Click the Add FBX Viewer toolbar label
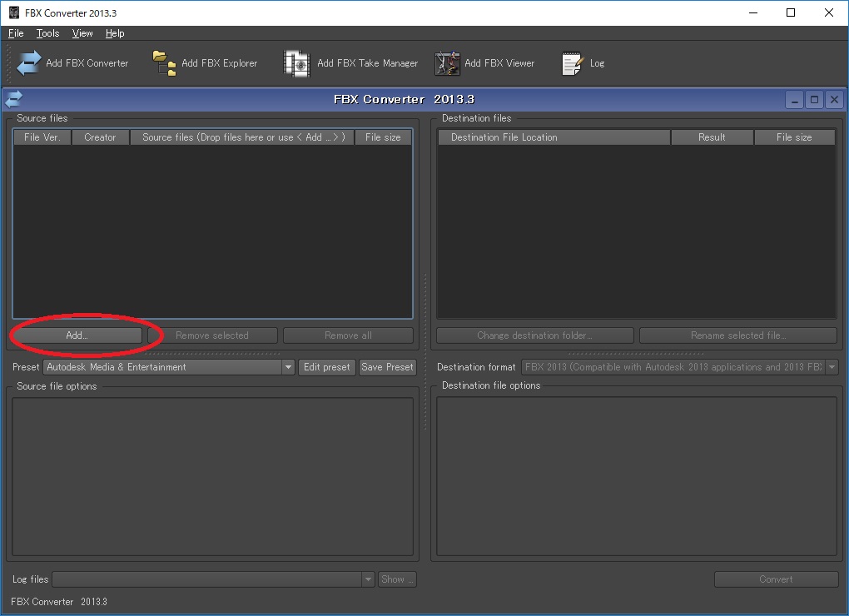849x616 pixels. [499, 63]
